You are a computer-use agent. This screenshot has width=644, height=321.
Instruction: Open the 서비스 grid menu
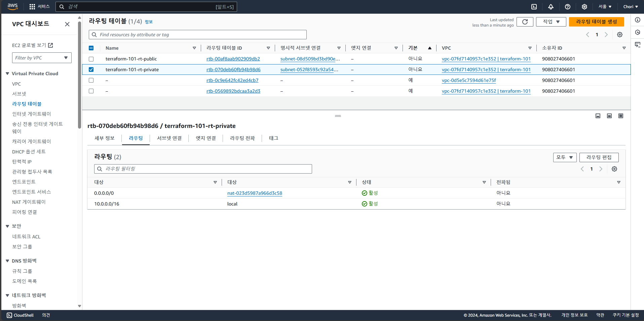coord(39,7)
